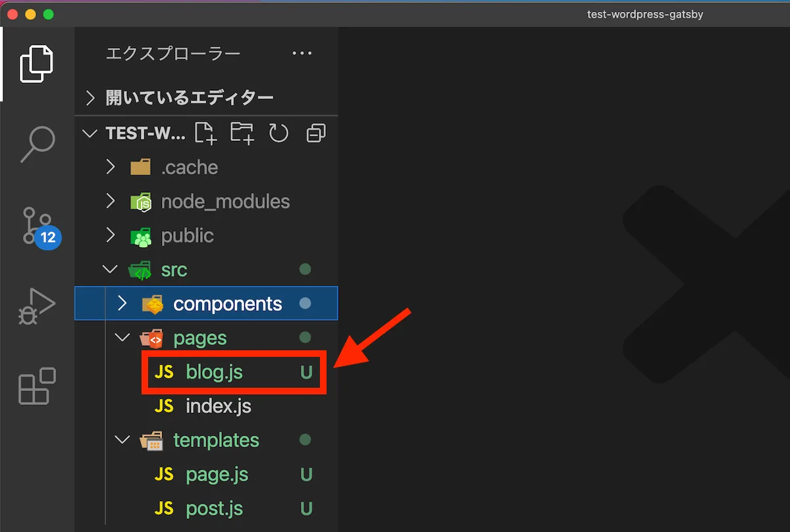
Task: Click the test-wordpress-gatsby window title
Action: pyautogui.click(x=645, y=14)
